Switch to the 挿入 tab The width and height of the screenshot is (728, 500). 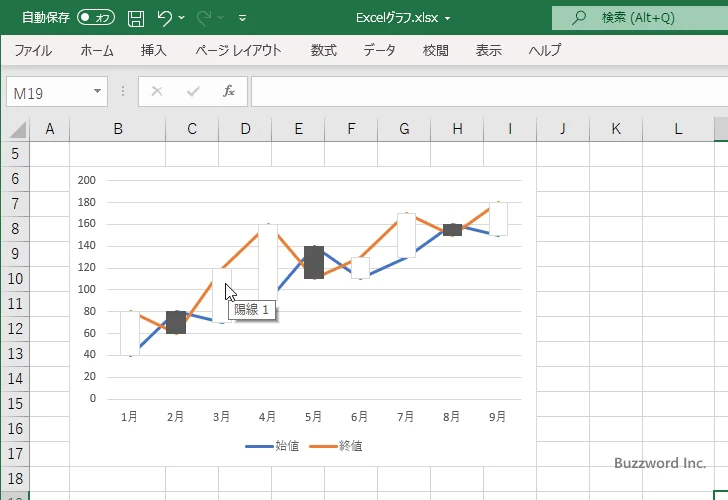(x=154, y=50)
